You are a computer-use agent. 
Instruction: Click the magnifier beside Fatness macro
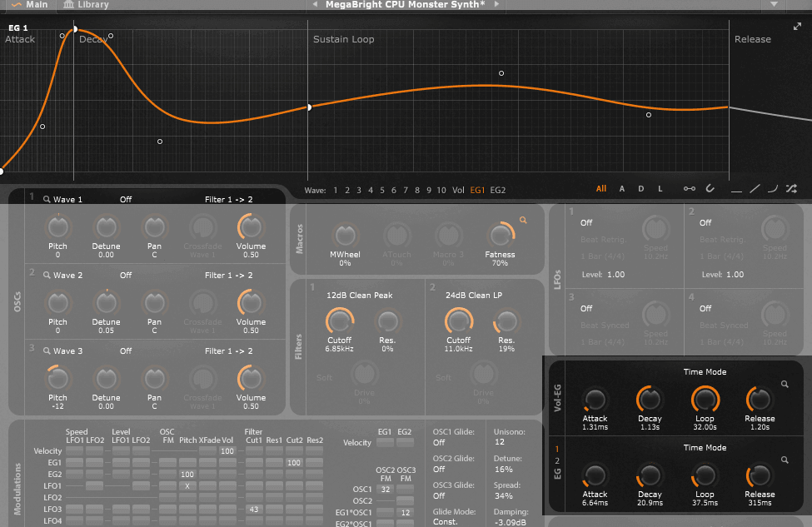(524, 220)
